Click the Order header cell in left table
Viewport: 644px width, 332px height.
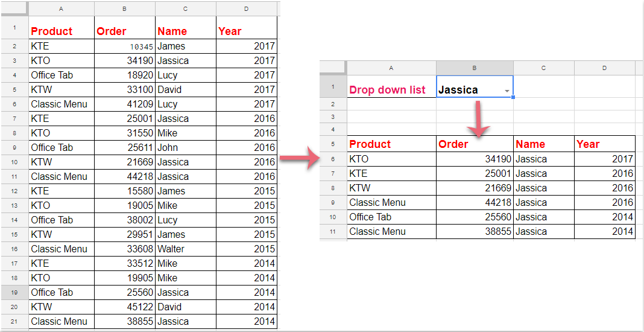coord(124,31)
